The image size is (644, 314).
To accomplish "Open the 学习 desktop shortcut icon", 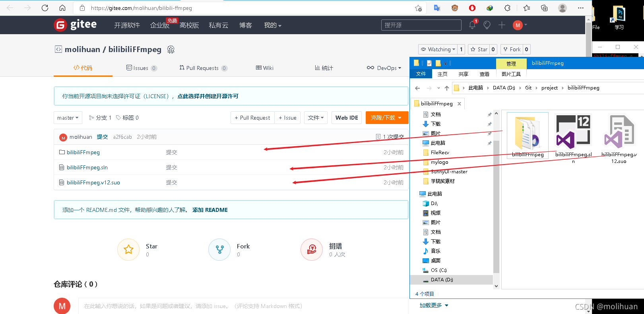I will (x=619, y=18).
